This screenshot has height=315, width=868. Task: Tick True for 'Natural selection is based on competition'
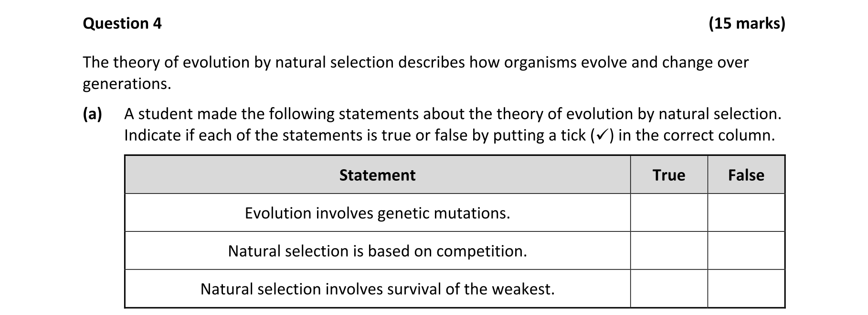[668, 250]
